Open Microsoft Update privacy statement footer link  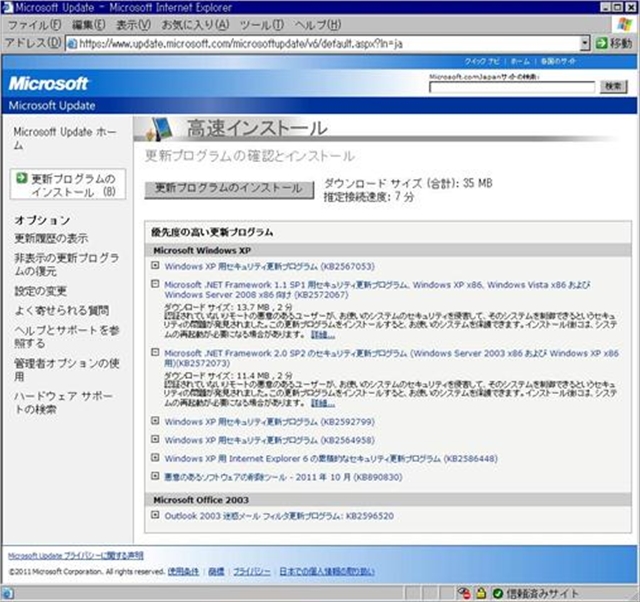[76, 555]
